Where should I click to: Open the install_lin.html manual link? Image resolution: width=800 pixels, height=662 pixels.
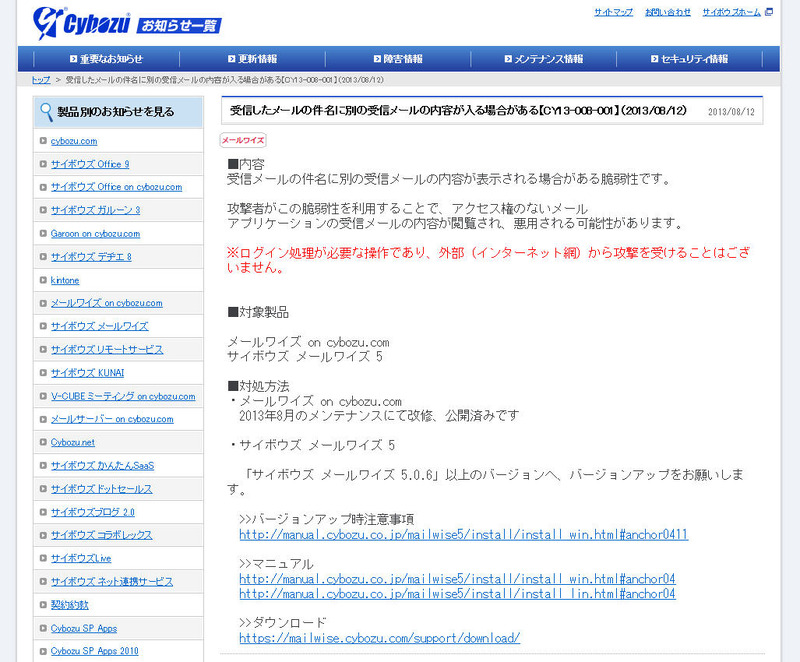[457, 594]
